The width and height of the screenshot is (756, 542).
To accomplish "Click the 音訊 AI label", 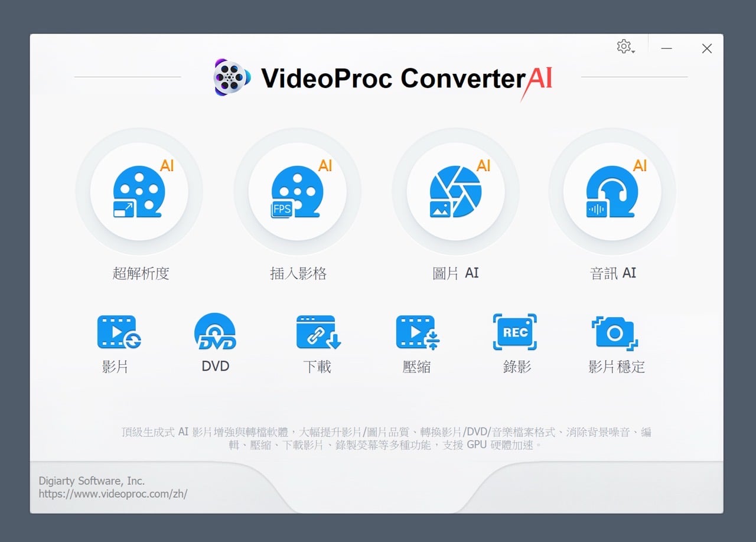I will [613, 273].
